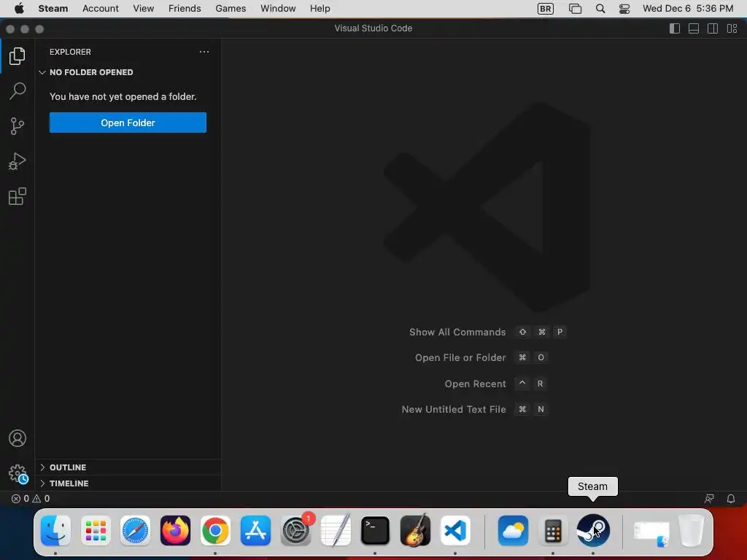
Task: Open Control Center icon
Action: [624, 9]
